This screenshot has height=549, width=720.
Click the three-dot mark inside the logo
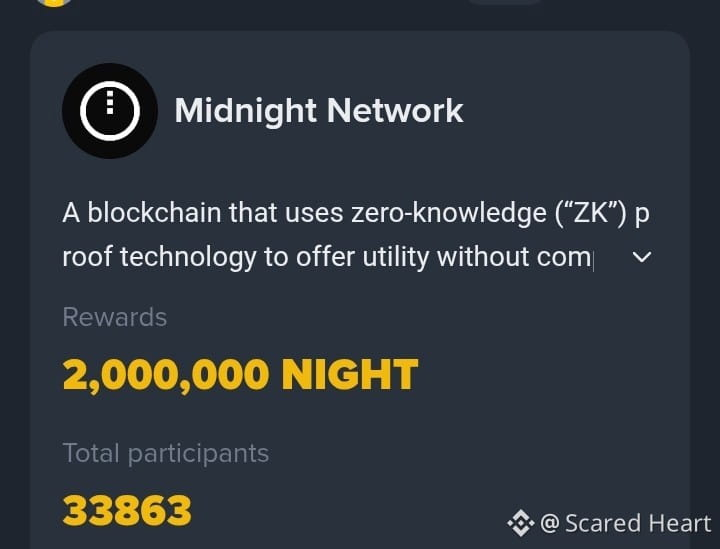click(x=110, y=102)
